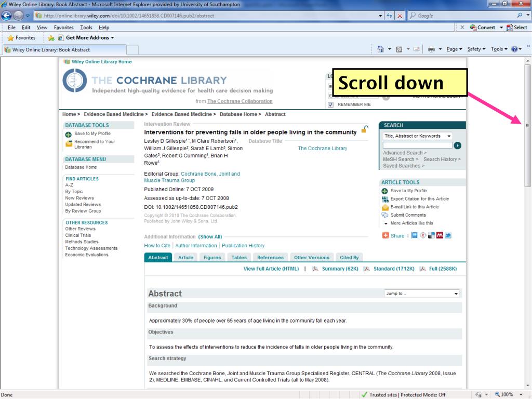
Task: Open the File menu
Action: click(x=11, y=28)
